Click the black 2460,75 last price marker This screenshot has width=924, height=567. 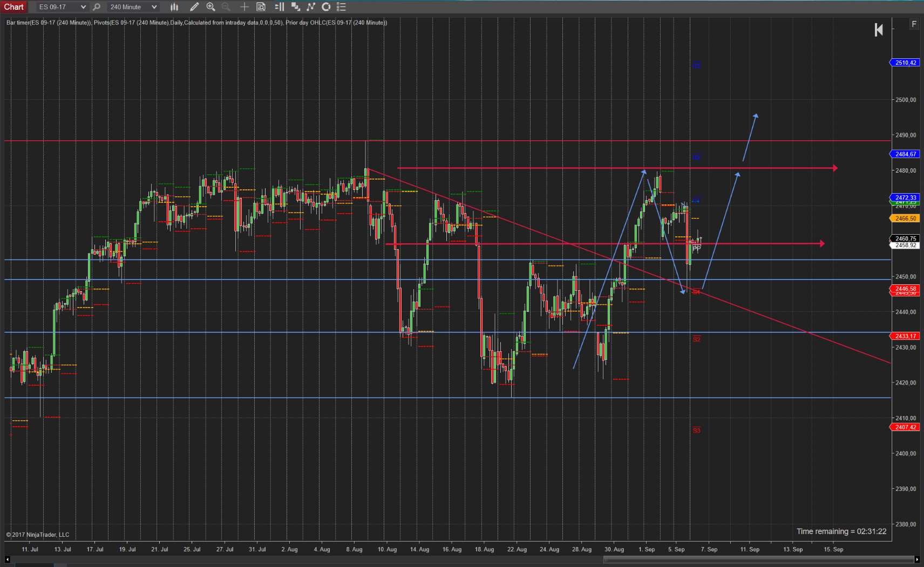(x=905, y=238)
